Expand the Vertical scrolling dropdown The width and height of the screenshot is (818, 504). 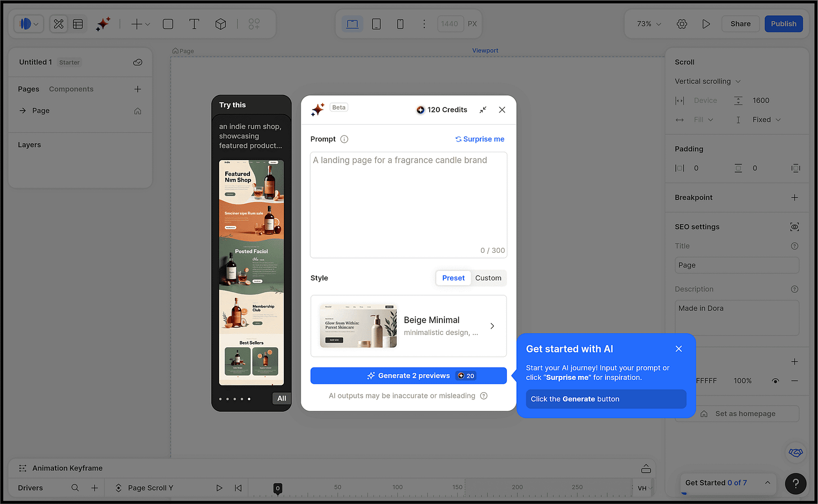click(708, 81)
